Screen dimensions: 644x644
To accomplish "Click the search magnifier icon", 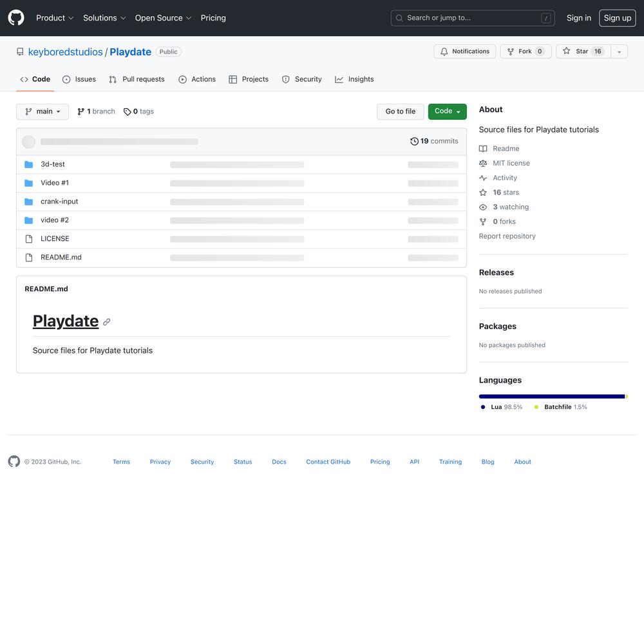I will 399,18.
